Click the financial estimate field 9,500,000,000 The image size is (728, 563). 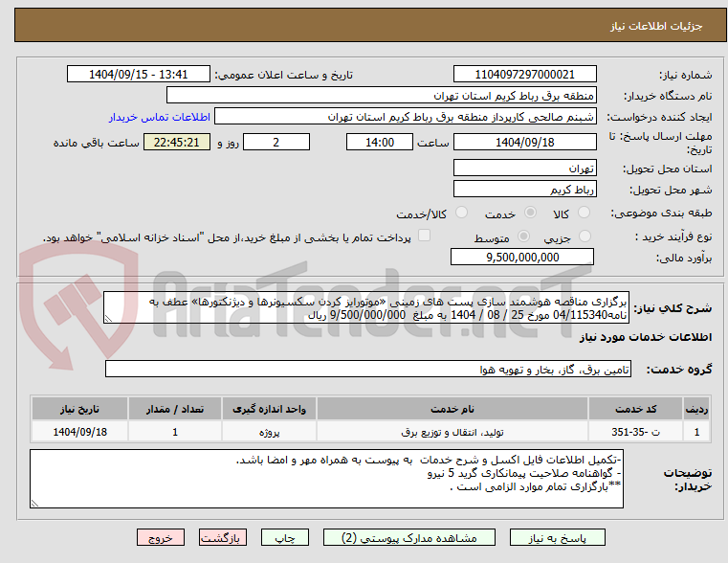point(522,257)
